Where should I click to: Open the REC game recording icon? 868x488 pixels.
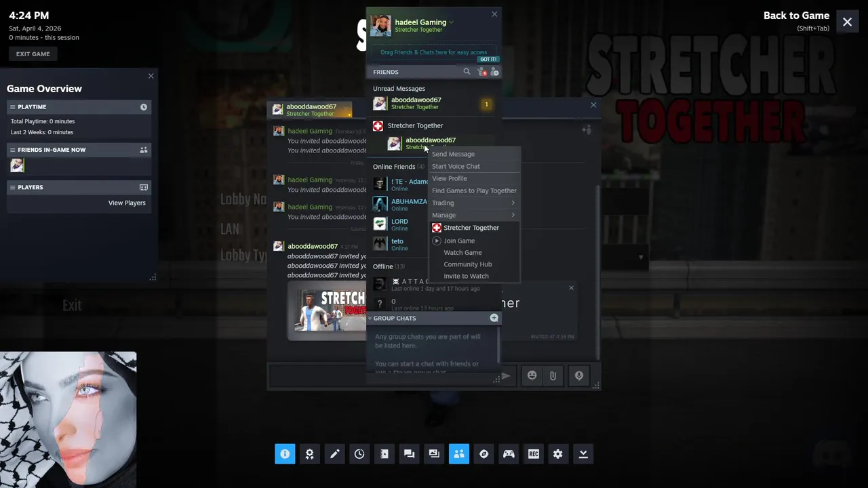pos(534,454)
